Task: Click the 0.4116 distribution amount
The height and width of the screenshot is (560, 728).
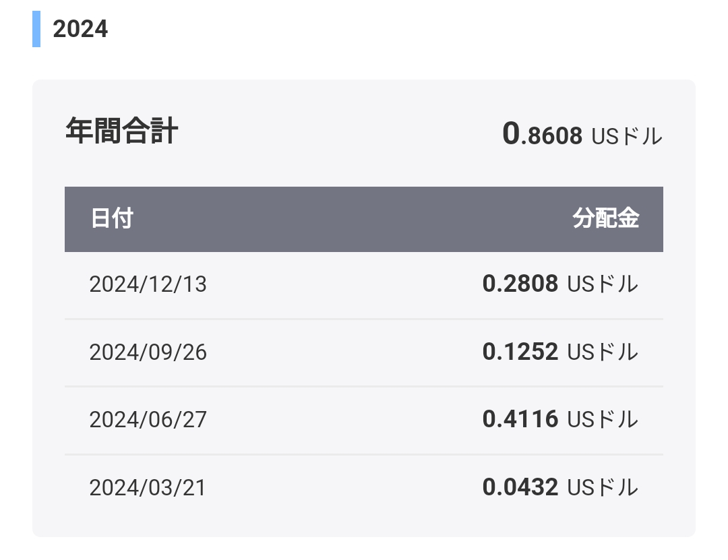Action: point(520,419)
